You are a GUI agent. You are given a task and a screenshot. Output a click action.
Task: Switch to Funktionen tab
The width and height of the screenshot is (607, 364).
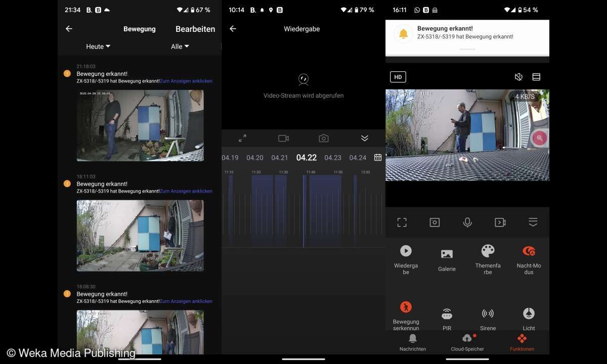(x=522, y=343)
